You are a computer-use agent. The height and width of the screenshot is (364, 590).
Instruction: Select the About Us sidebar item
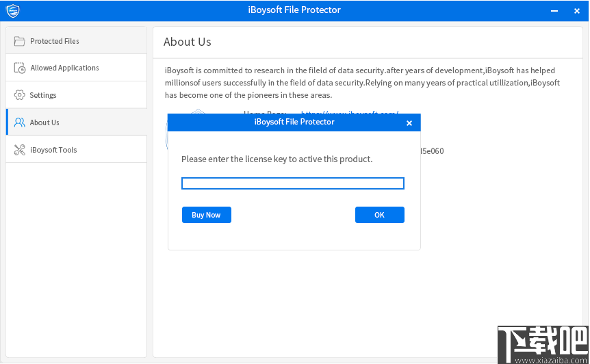pyautogui.click(x=77, y=122)
